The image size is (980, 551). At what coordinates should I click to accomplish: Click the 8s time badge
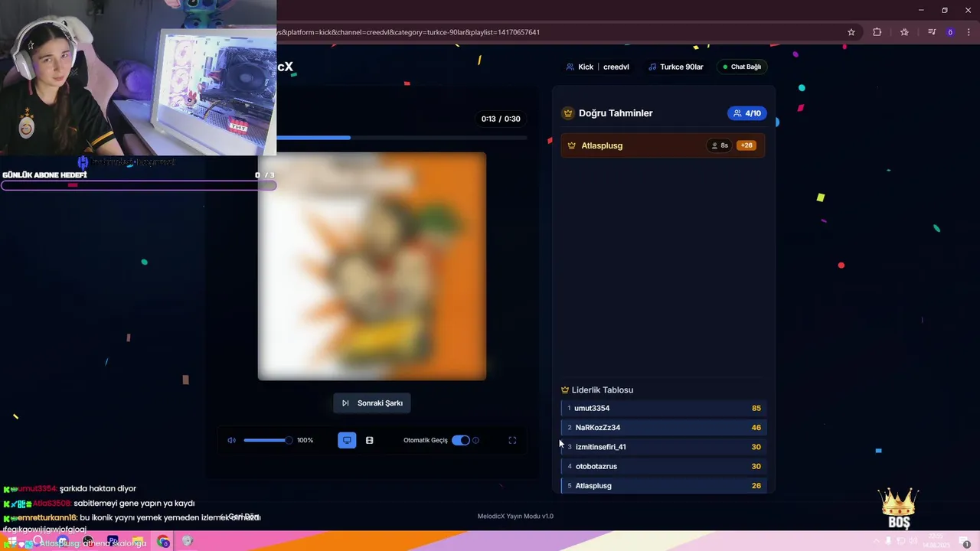click(x=720, y=145)
